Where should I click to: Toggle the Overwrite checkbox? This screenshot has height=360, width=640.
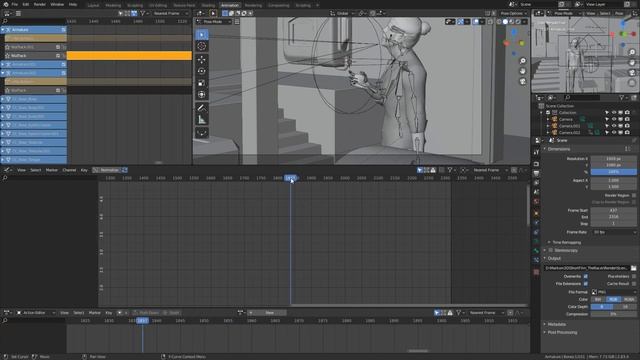586,276
